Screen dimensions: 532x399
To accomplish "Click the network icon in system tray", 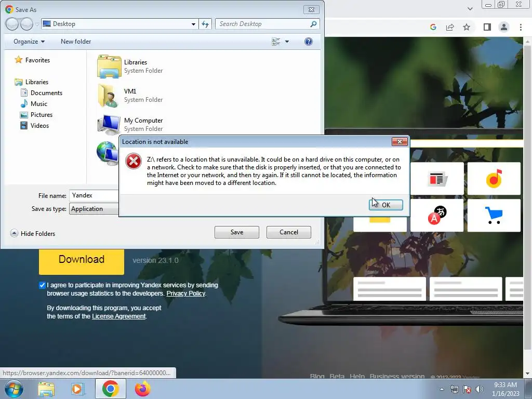I will [454, 389].
